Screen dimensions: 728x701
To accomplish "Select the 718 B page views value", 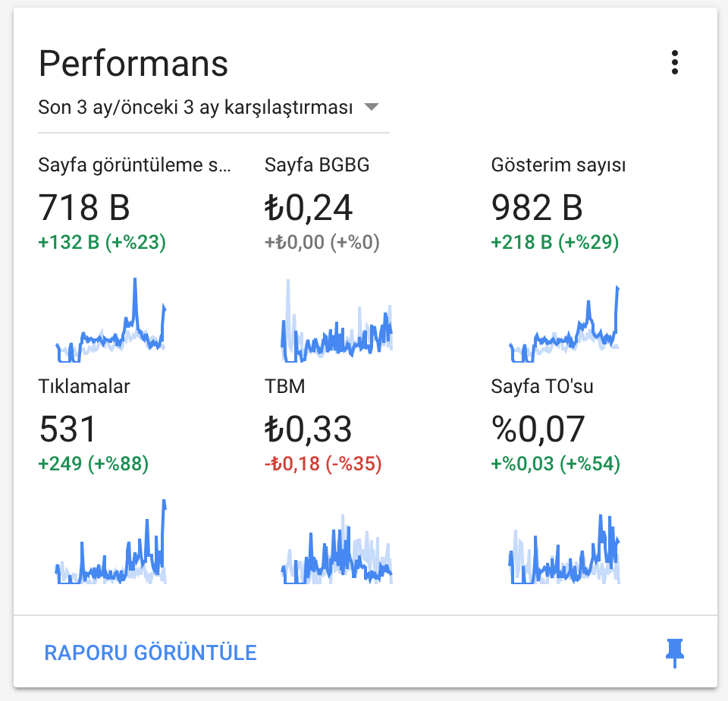I will (84, 208).
